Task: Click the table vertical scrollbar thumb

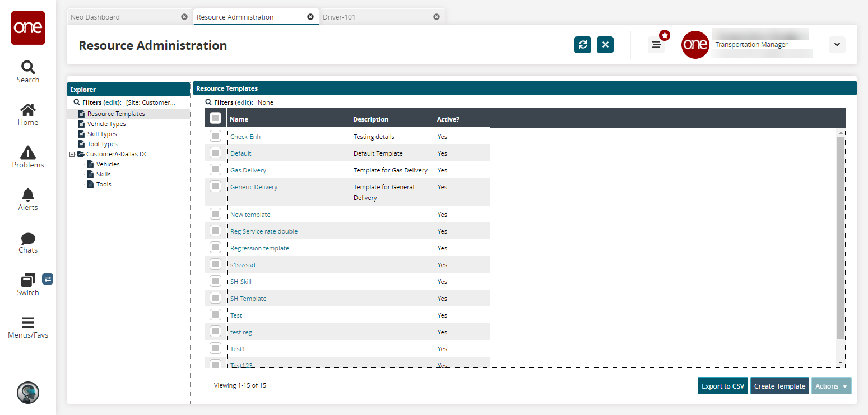Action: [x=841, y=237]
